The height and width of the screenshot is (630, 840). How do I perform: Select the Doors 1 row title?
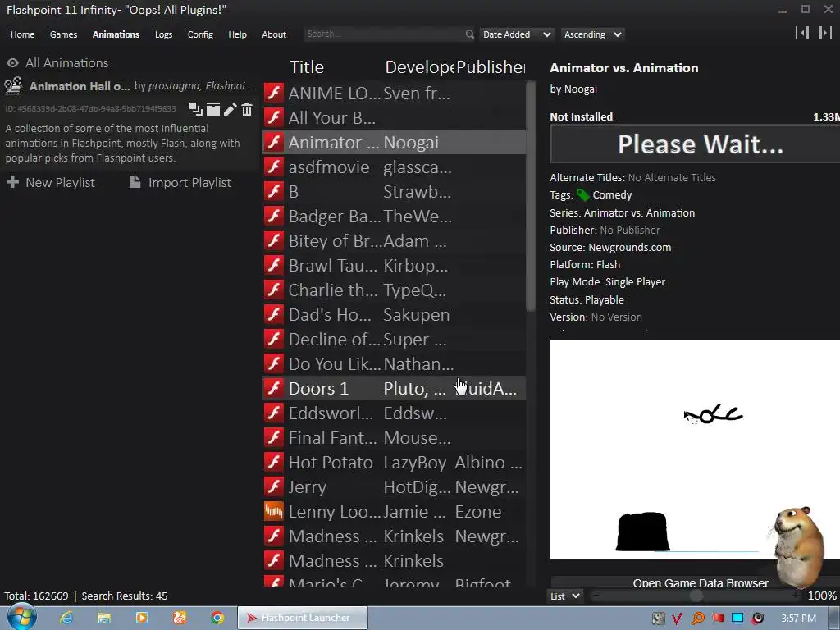318,388
